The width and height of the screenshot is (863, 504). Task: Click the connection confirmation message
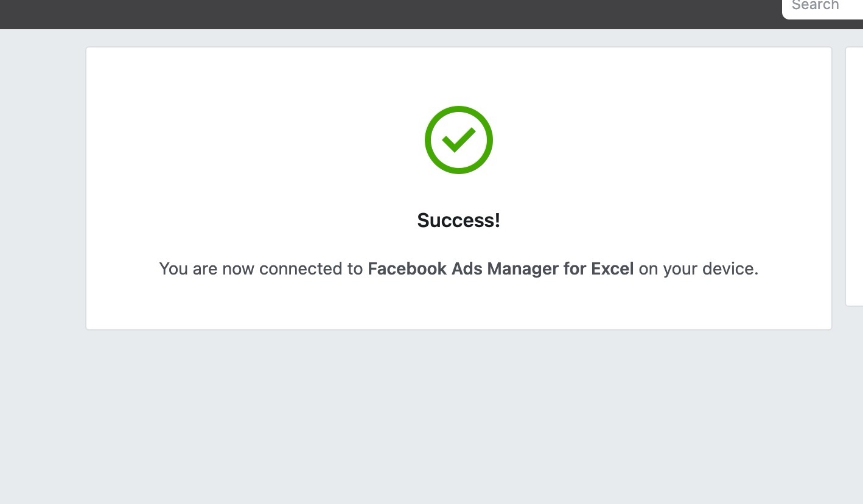pyautogui.click(x=458, y=268)
